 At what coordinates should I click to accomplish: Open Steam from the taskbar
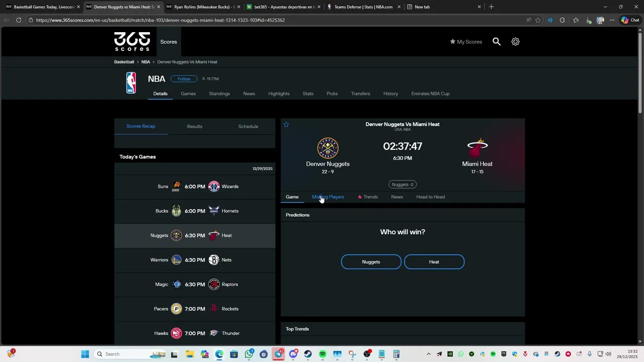308,354
